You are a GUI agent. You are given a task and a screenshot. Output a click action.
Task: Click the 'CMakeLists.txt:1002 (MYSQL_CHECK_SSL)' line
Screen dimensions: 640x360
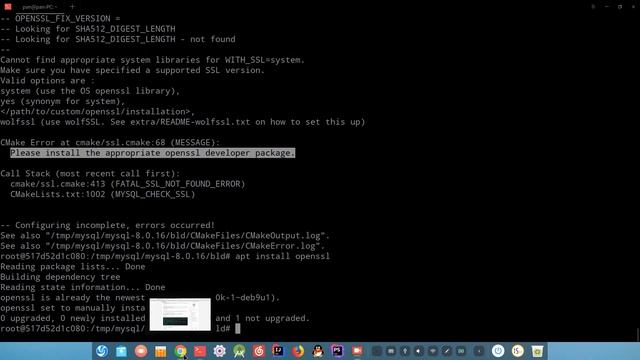[x=103, y=194]
